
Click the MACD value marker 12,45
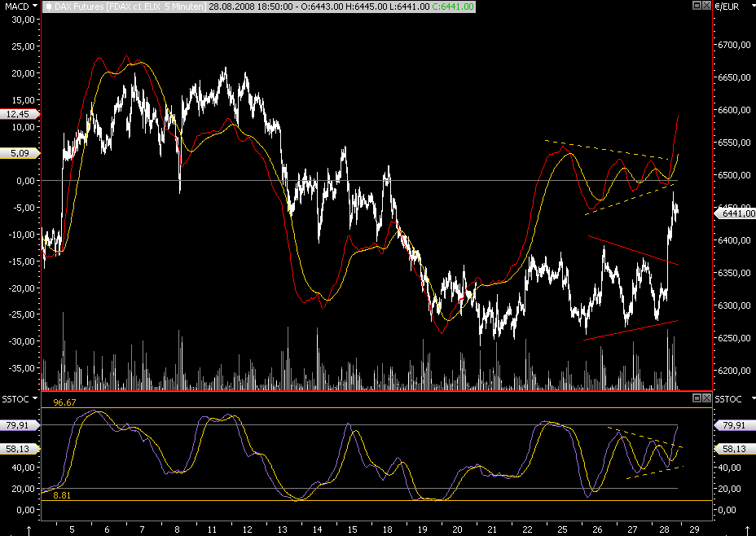coord(19,114)
